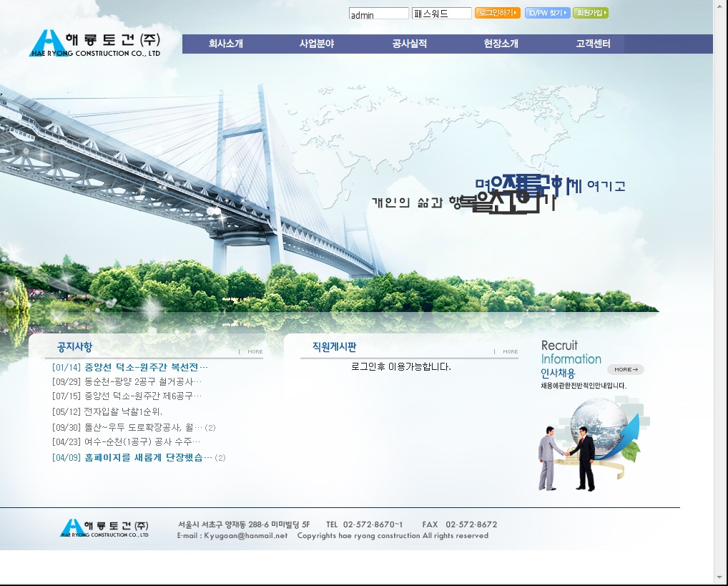Open MORE next to 직원게시판 heading
The height and width of the screenshot is (586, 728).
click(x=510, y=351)
